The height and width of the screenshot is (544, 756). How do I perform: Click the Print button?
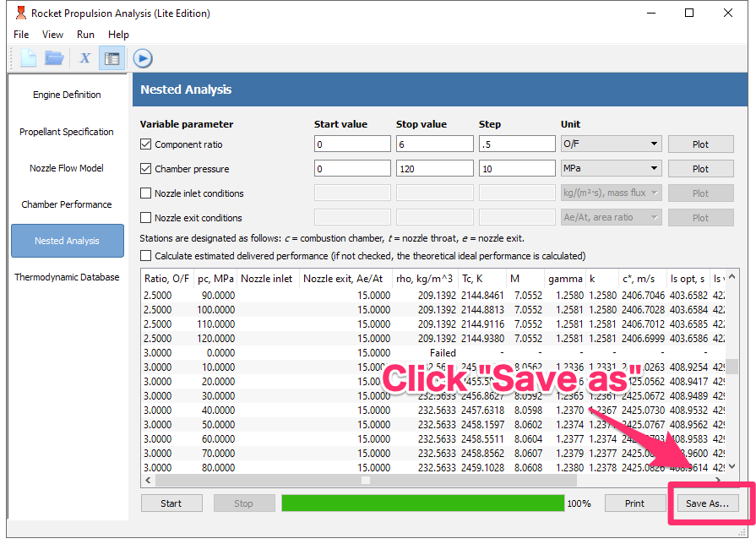point(634,503)
